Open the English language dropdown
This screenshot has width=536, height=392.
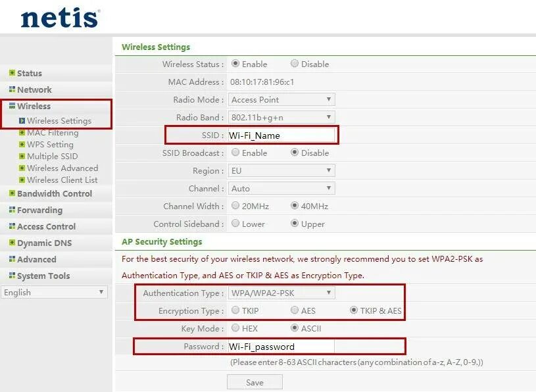(54, 292)
